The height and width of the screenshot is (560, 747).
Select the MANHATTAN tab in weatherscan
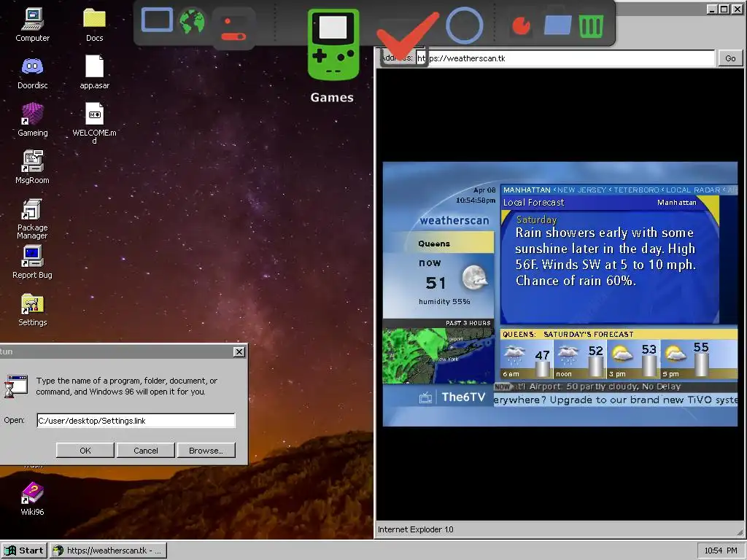(527, 190)
